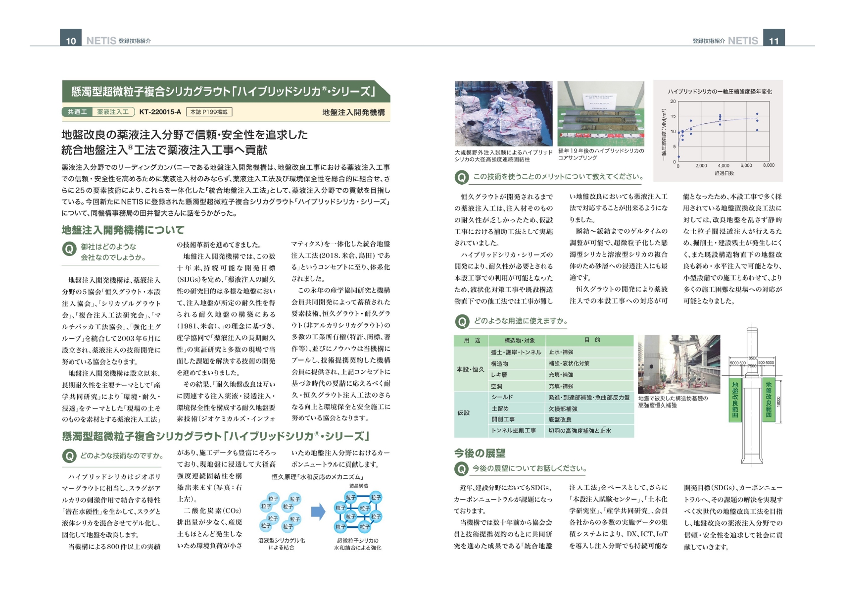Select the 共通工 category tag
The image size is (868, 614).
pos(77,112)
